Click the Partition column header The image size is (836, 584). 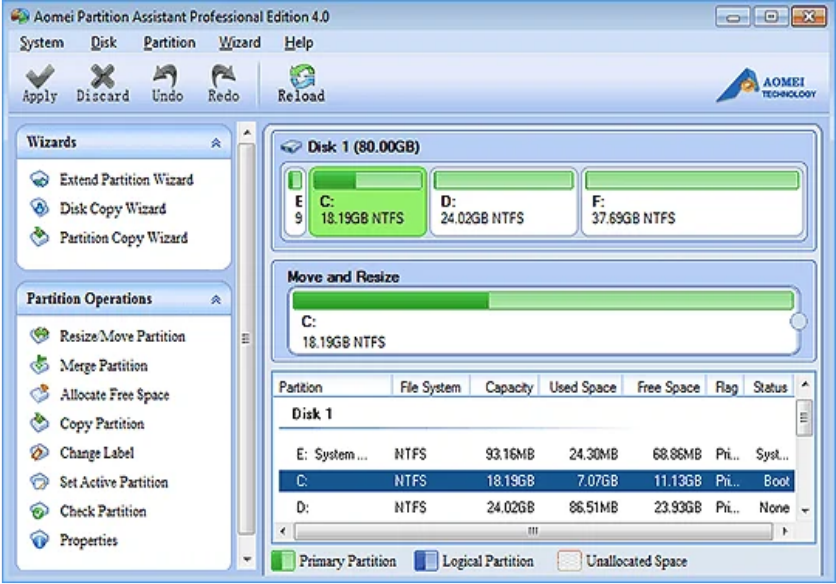point(334,387)
